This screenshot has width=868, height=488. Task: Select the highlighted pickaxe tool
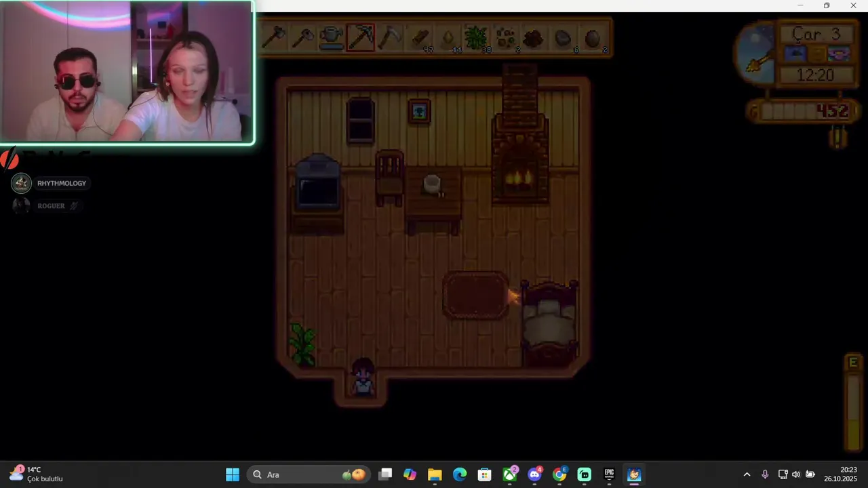(361, 37)
